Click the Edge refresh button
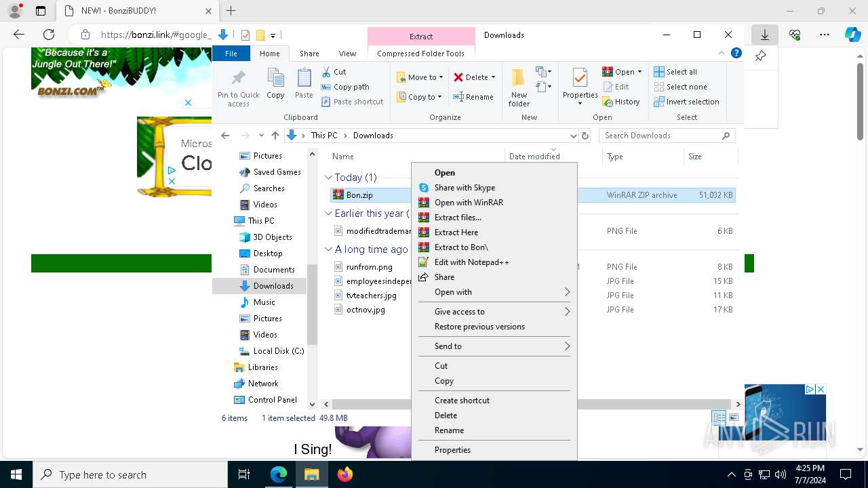Viewport: 868px width, 488px height. (x=49, y=35)
